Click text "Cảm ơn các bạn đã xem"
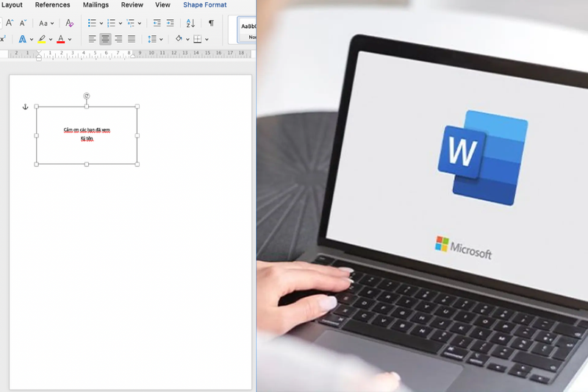The height and width of the screenshot is (392, 588). (x=87, y=130)
